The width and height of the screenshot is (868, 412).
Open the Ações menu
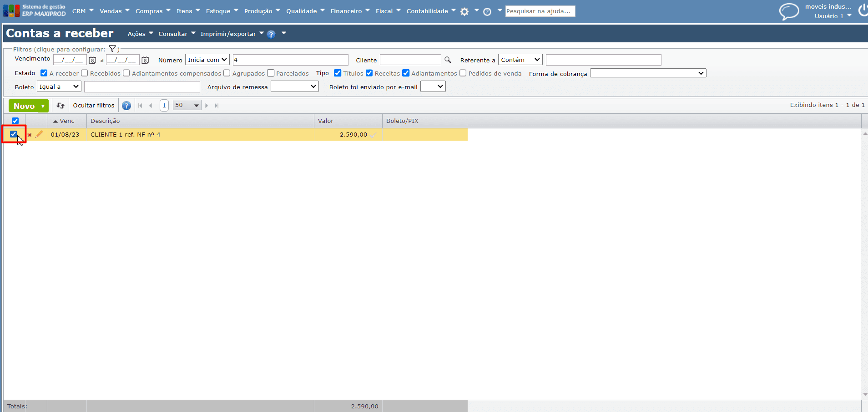tap(140, 34)
